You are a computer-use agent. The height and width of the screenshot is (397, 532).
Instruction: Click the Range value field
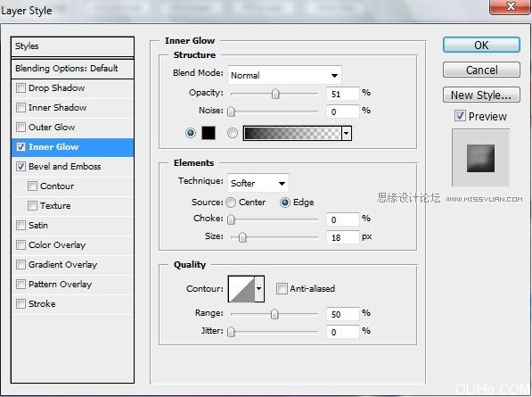click(x=343, y=314)
